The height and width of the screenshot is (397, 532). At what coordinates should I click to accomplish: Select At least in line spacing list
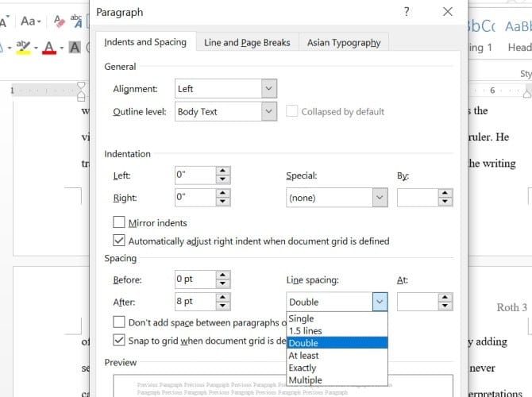pos(337,355)
